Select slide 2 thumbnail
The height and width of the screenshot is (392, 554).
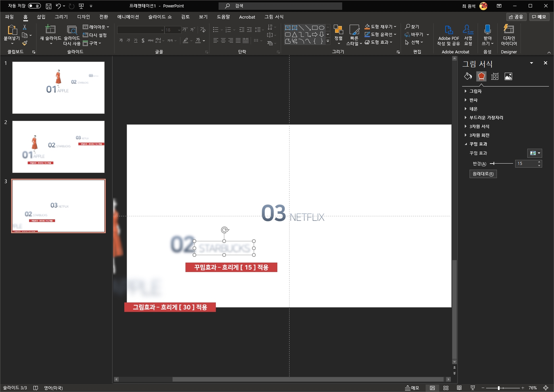point(58,147)
